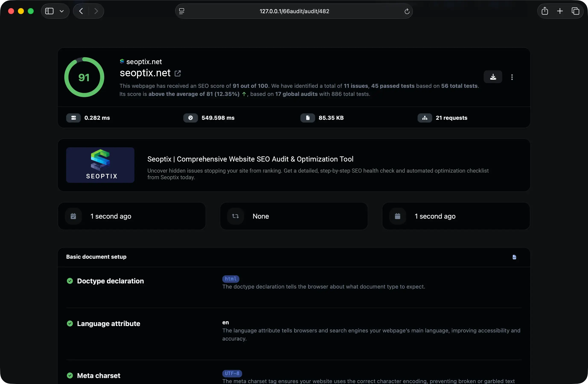The height and width of the screenshot is (384, 588).
Task: Open the Safari share button
Action: click(545, 11)
